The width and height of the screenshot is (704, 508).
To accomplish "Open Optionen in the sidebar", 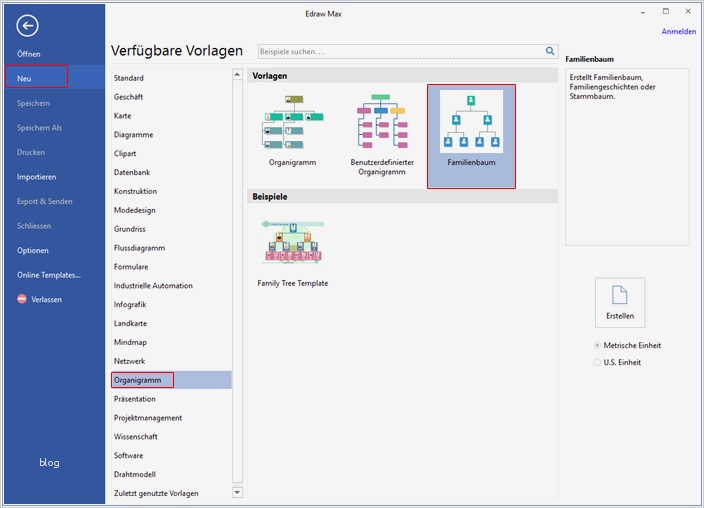I will [32, 250].
